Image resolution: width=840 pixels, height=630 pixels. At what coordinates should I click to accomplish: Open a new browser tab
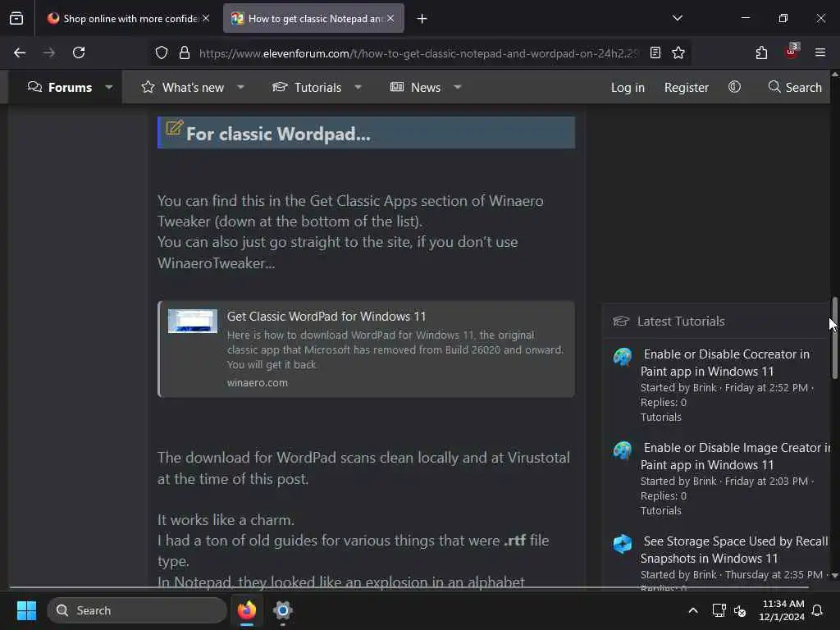click(x=422, y=19)
